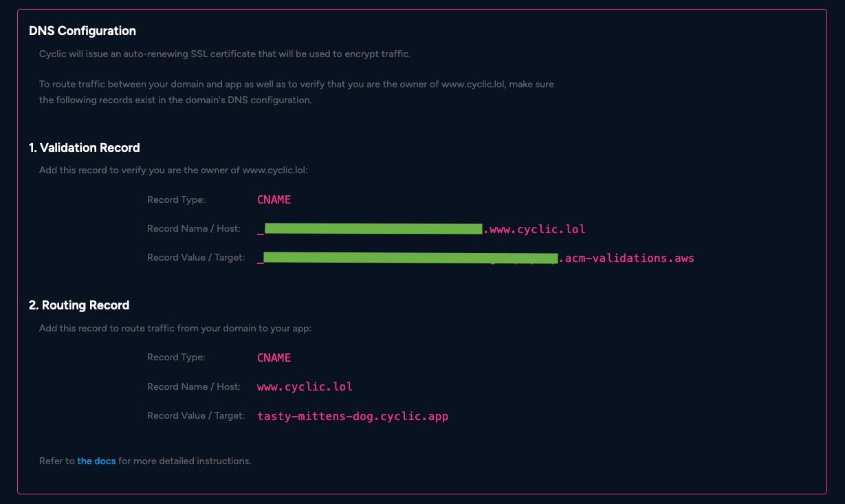Viewport: 845px width, 504px height.
Task: Select the CNAME value under Validation Record
Action: point(274,199)
